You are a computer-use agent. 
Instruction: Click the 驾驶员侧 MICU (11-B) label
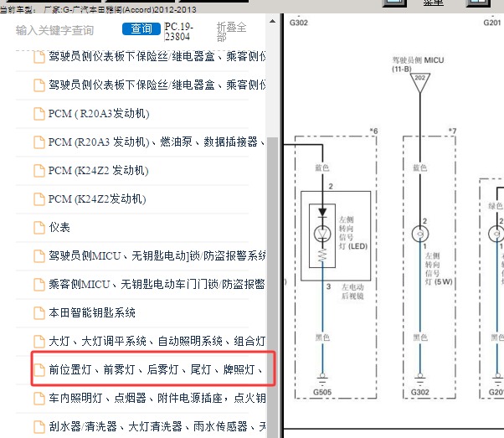coord(418,64)
